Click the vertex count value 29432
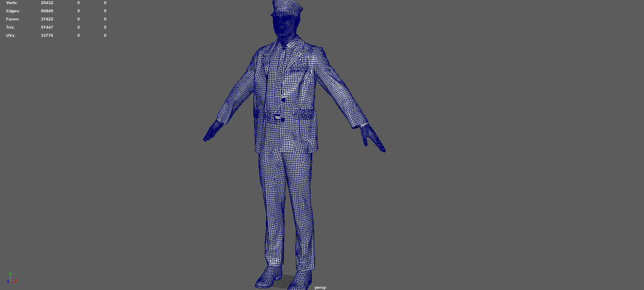Screen dimensions: 644x290 tap(47, 3)
